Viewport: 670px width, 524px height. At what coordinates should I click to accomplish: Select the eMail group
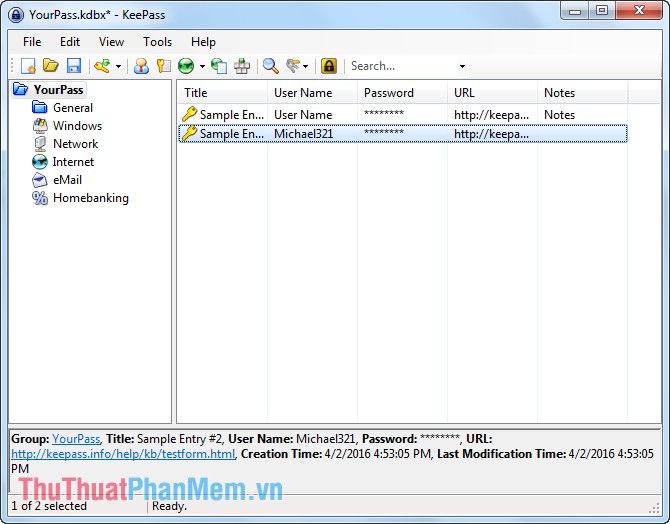[67, 180]
